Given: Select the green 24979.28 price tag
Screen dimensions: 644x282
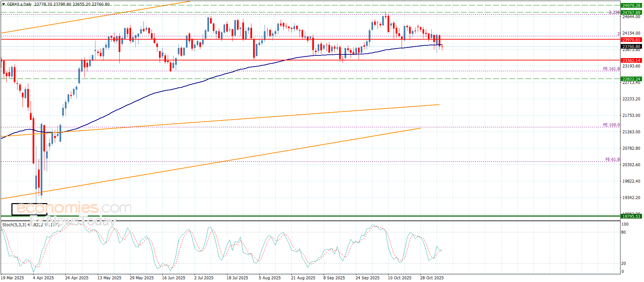Looking at the screenshot, I should point(631,5).
